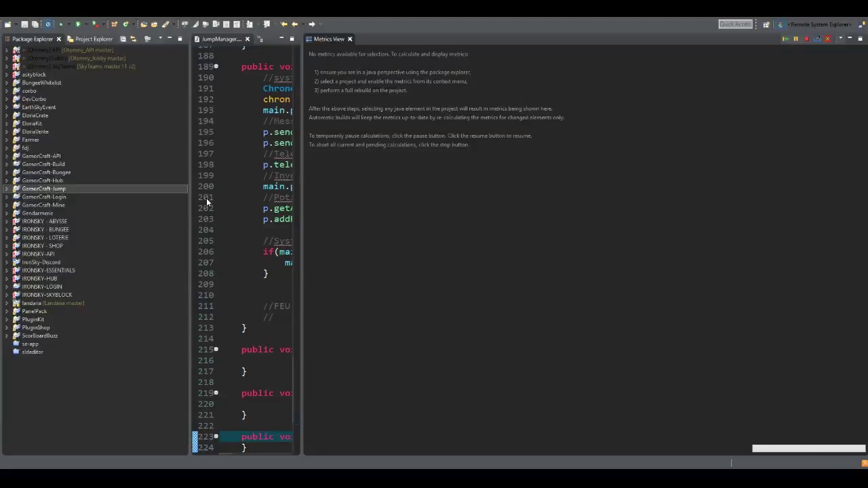868x488 pixels.
Task: Click the Forward navigation arrow in toolbar
Action: tap(311, 24)
